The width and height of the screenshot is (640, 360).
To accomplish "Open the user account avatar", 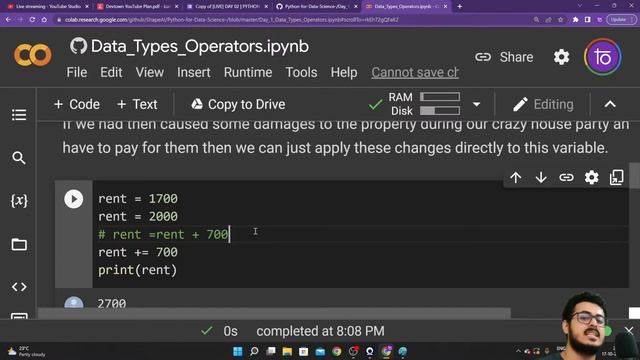I will (603, 57).
